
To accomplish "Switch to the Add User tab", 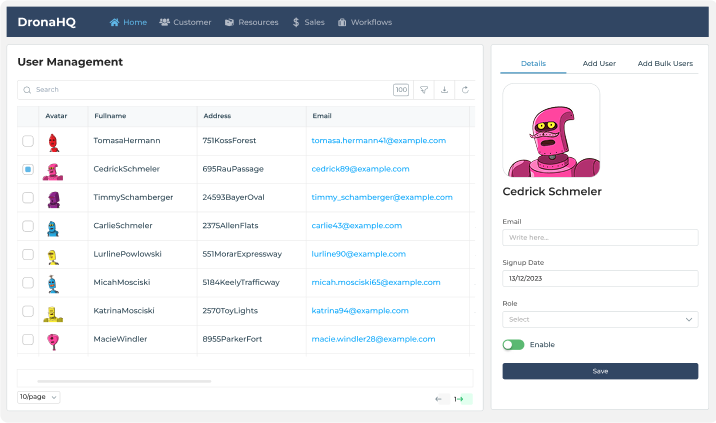I will click(x=599, y=63).
